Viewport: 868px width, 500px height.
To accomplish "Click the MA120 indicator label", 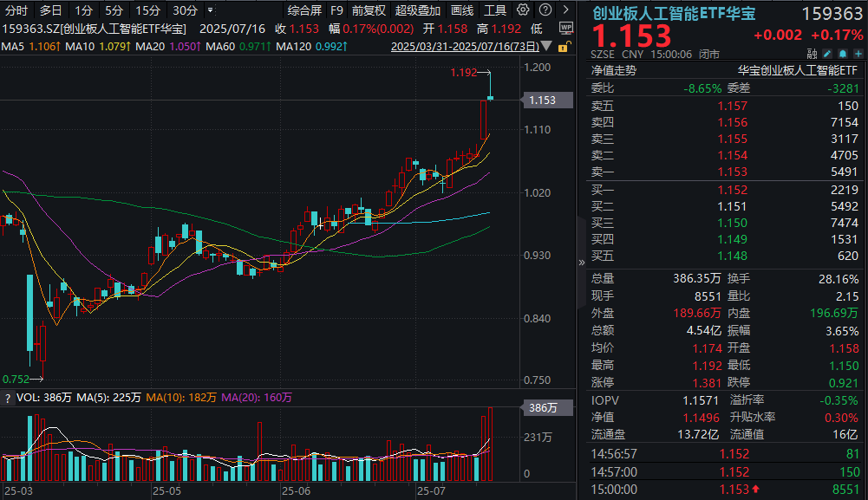I will (293, 47).
